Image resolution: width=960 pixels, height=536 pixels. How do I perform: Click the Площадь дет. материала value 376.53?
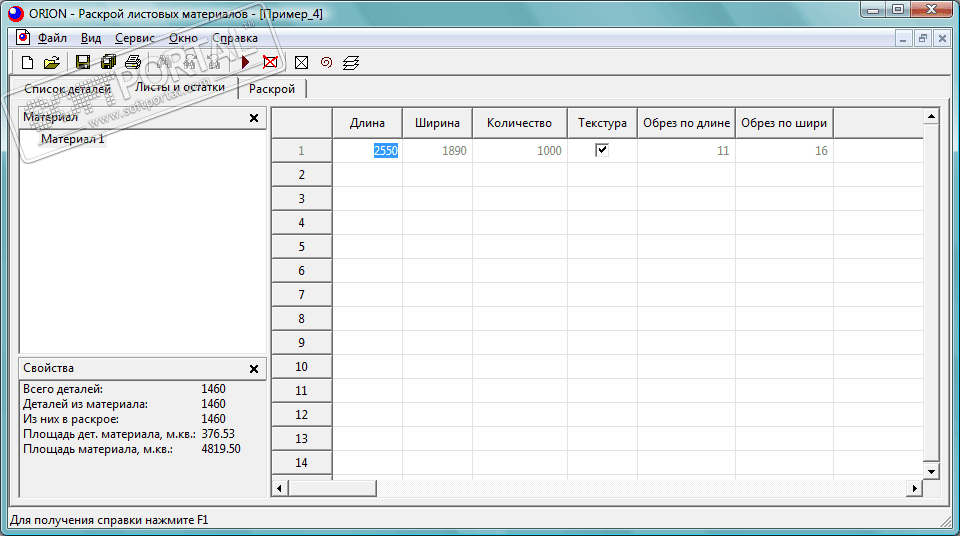[218, 434]
